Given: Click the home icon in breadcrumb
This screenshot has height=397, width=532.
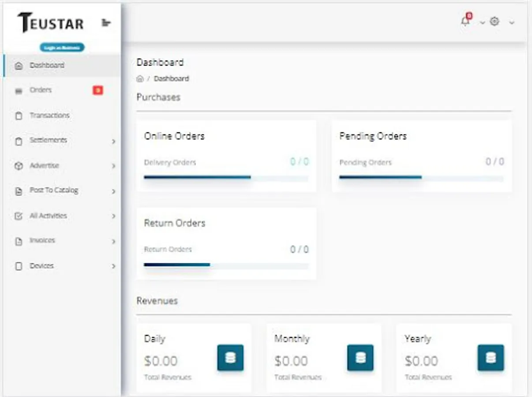Looking at the screenshot, I should point(140,79).
